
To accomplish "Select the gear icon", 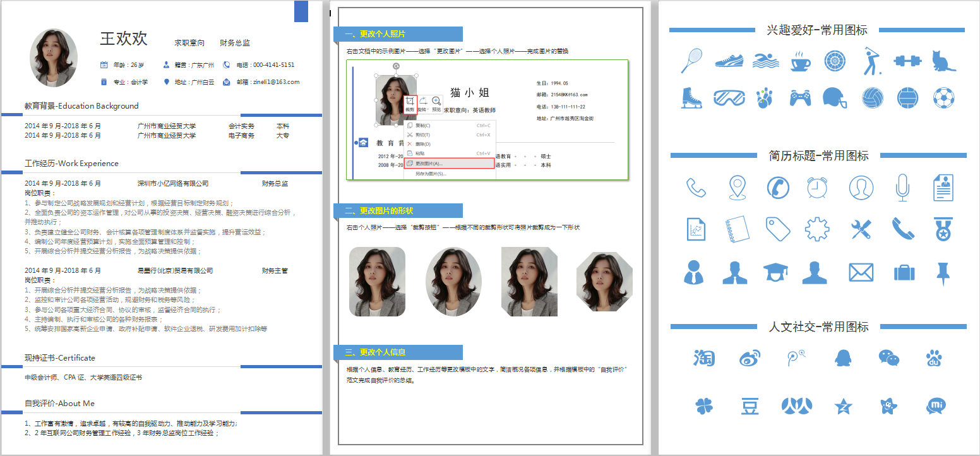I will pyautogui.click(x=817, y=228).
